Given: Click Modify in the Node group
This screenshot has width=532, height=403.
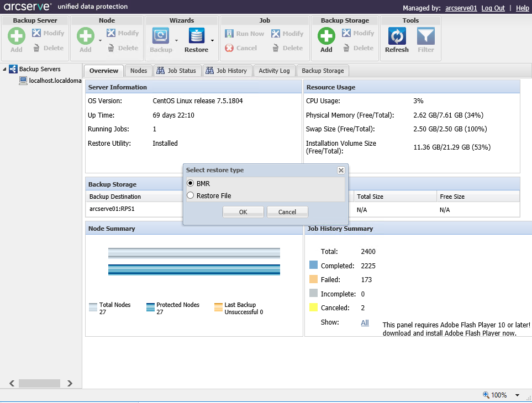Looking at the screenshot, I should click(123, 33).
